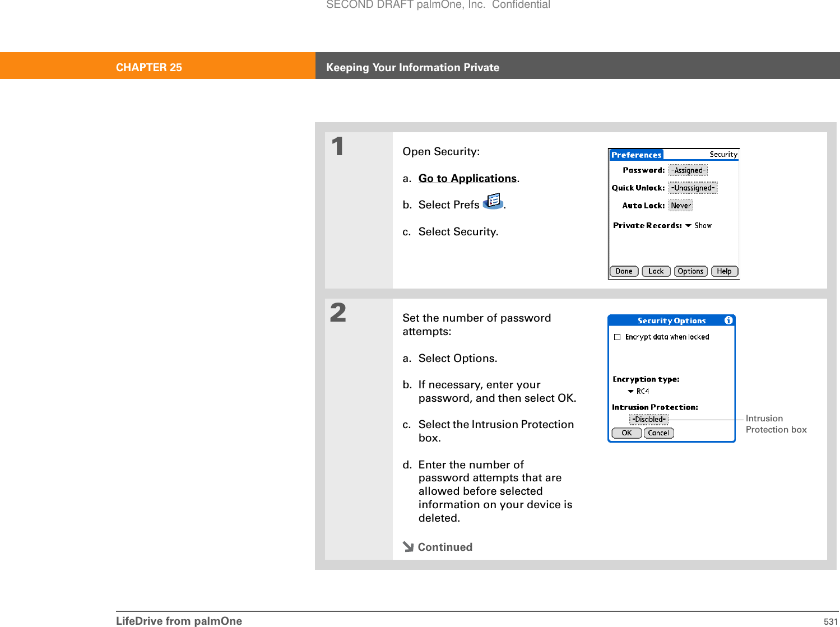Click the Intrusion Protection box callout label
Image resolution: width=840 pixels, height=627 pixels.
point(776,424)
